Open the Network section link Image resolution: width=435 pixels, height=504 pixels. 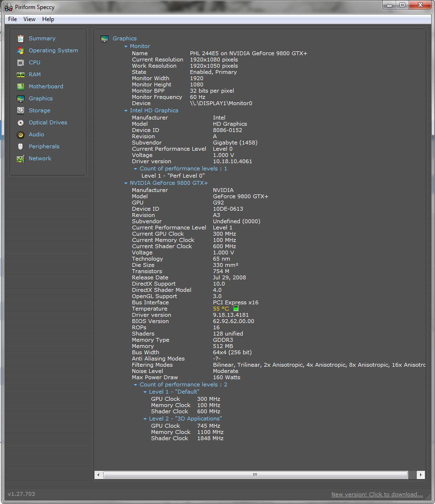pyautogui.click(x=40, y=158)
